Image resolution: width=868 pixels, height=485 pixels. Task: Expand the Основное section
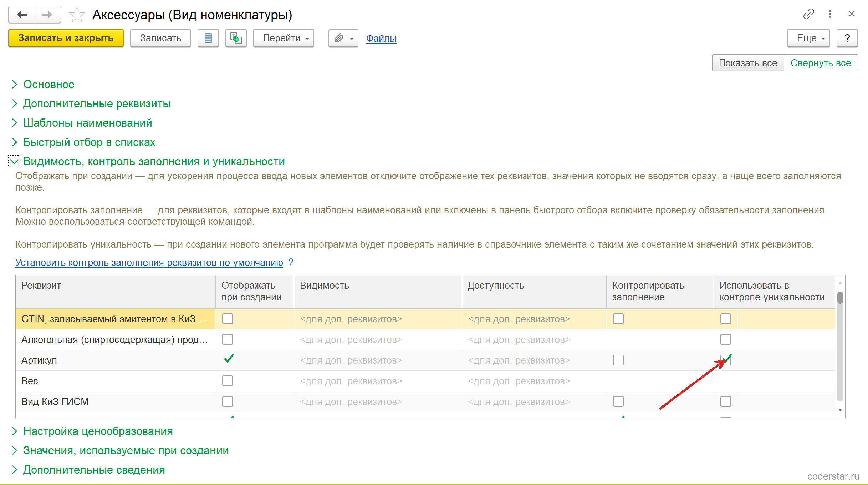tap(49, 84)
